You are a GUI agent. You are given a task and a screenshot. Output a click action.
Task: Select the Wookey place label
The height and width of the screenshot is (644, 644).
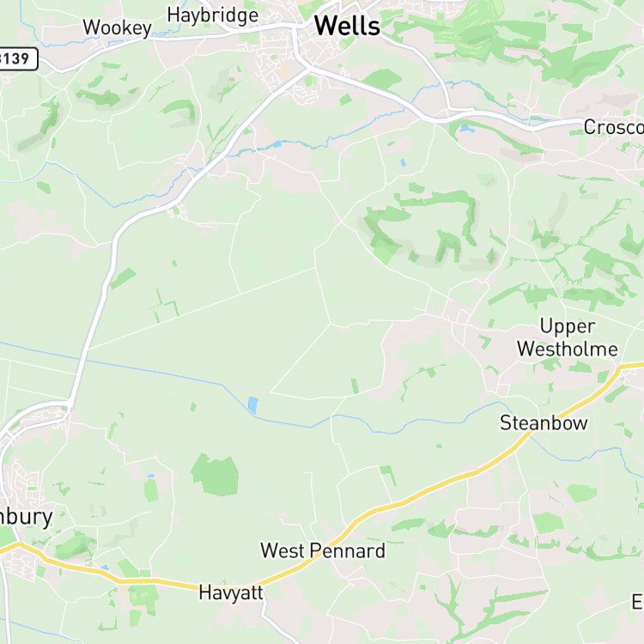coord(118,28)
